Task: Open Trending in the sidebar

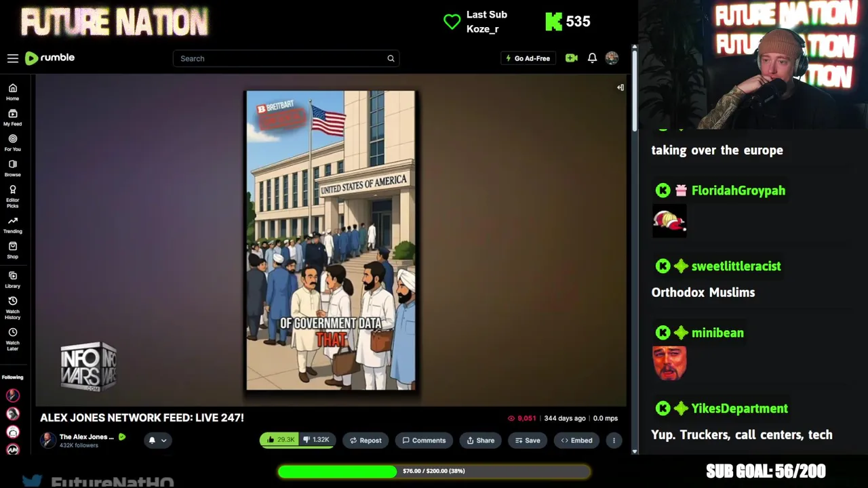Action: point(12,225)
